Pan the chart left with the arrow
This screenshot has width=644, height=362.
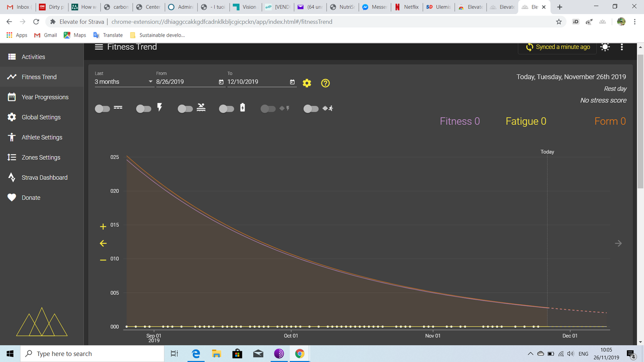[103, 243]
